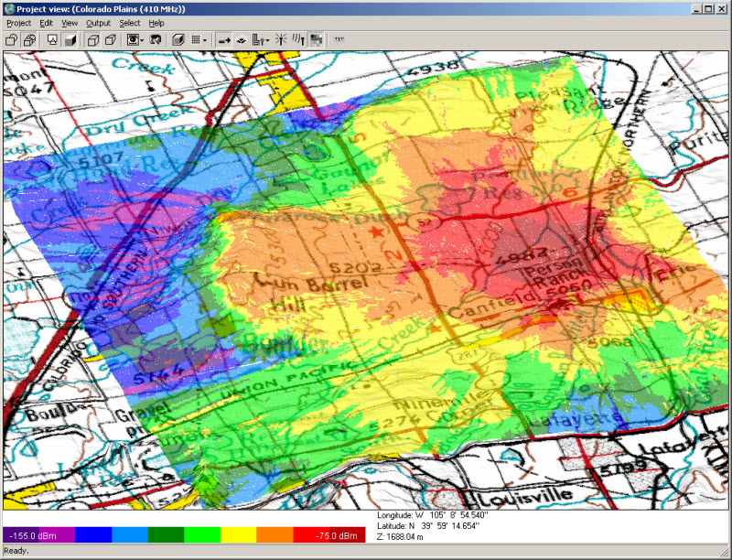This screenshot has height=560, width=732.
Task: Open the Output menu
Action: 98,22
